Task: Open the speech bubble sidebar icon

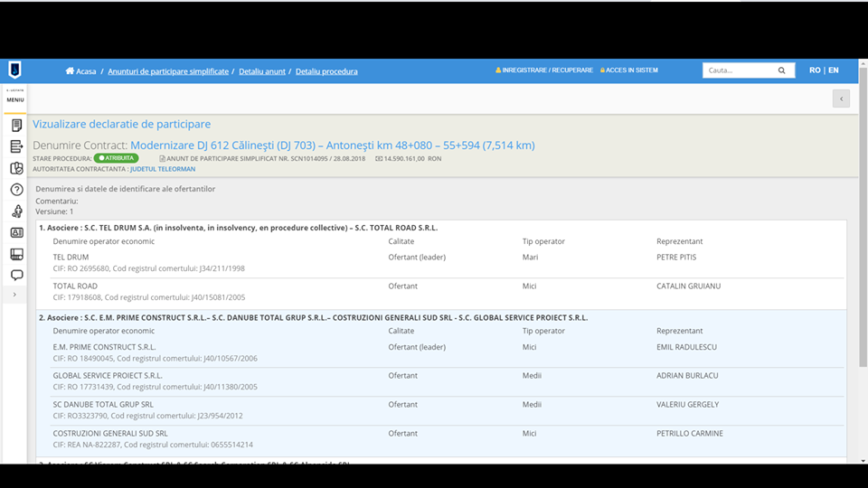Action: coord(16,275)
